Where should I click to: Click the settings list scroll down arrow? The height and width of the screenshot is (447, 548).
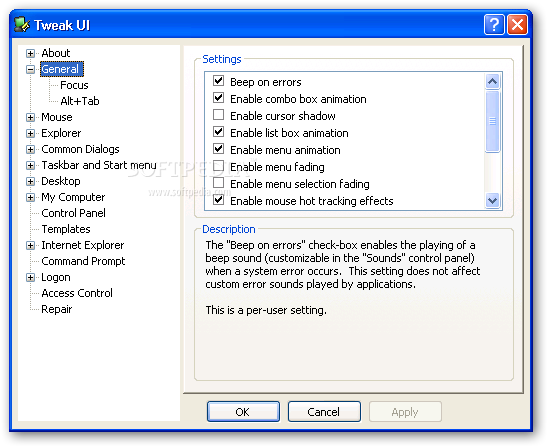point(492,201)
